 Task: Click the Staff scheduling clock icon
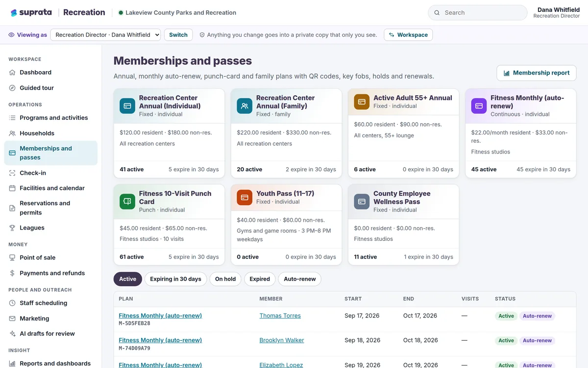[12, 303]
